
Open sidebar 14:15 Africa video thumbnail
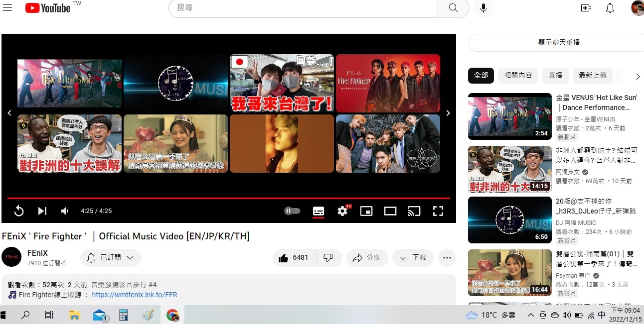pos(510,169)
